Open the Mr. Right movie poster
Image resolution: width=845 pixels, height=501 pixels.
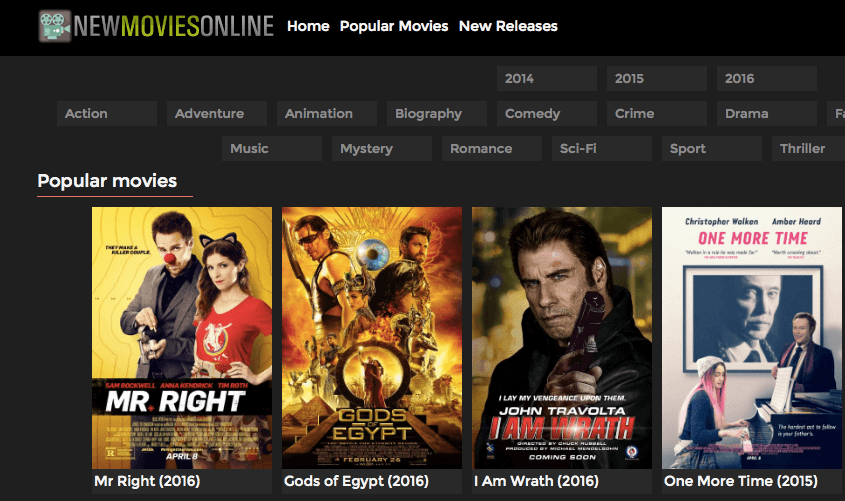(182, 338)
